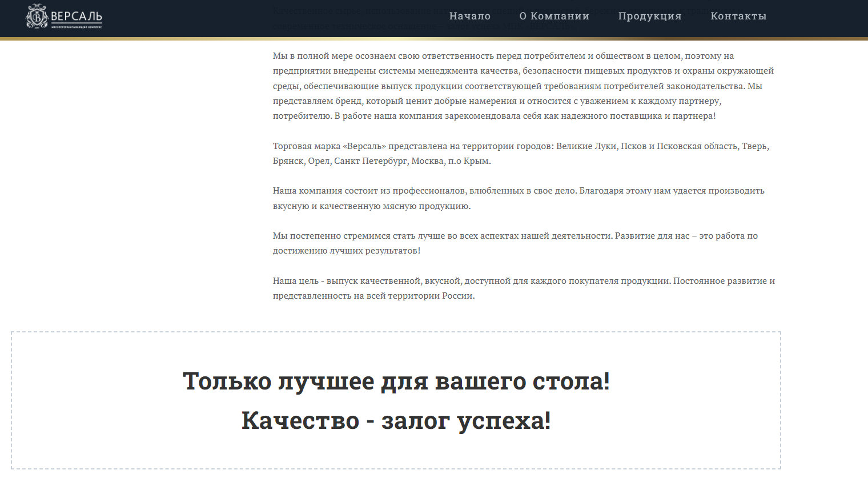
Task: Click the line 'вкусную и качественную мясную продукцию.'
Action: pyautogui.click(x=372, y=206)
